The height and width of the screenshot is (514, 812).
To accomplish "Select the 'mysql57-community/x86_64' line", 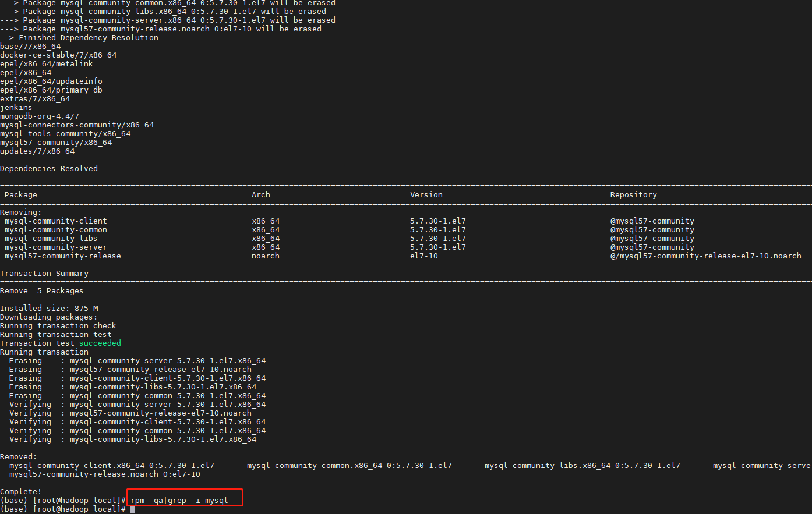I will point(56,142).
